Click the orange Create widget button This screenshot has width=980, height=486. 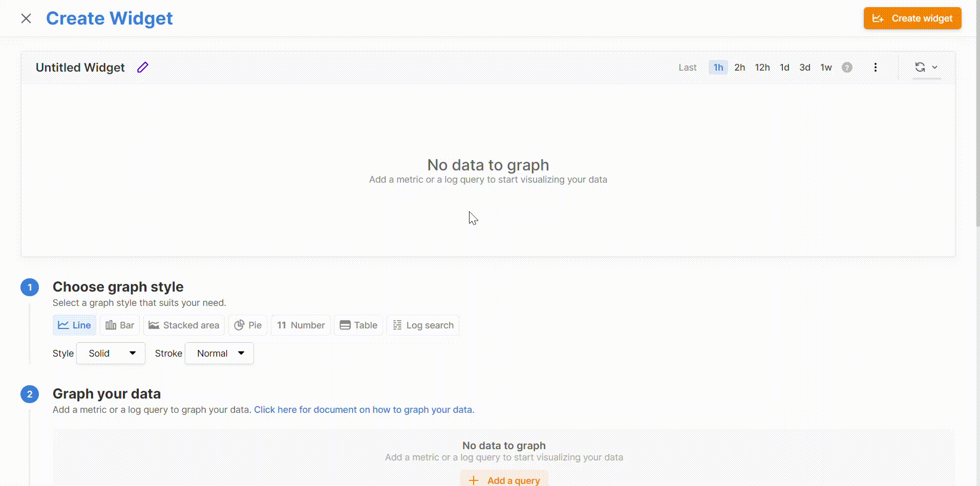tap(912, 18)
